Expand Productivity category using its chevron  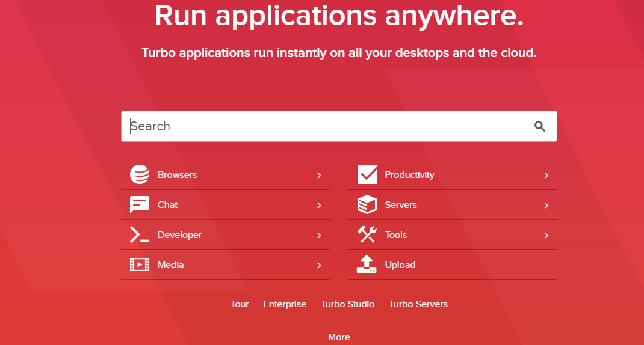(546, 176)
